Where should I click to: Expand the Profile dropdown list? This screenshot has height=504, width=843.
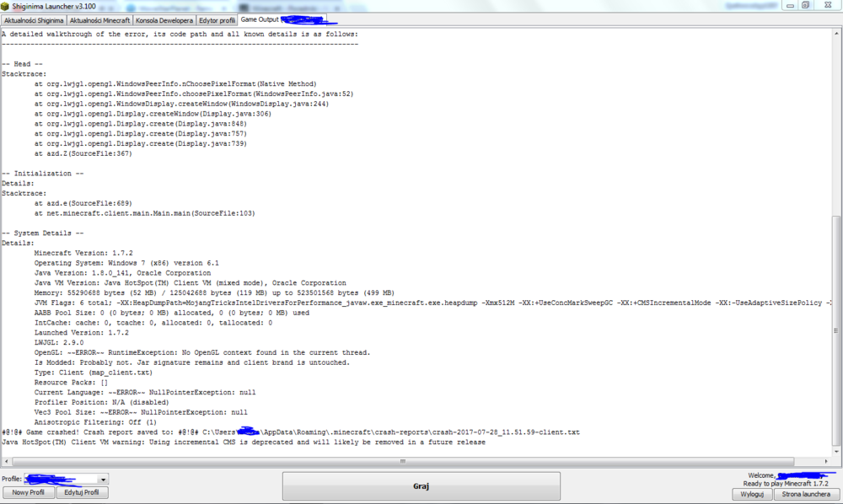tap(103, 479)
